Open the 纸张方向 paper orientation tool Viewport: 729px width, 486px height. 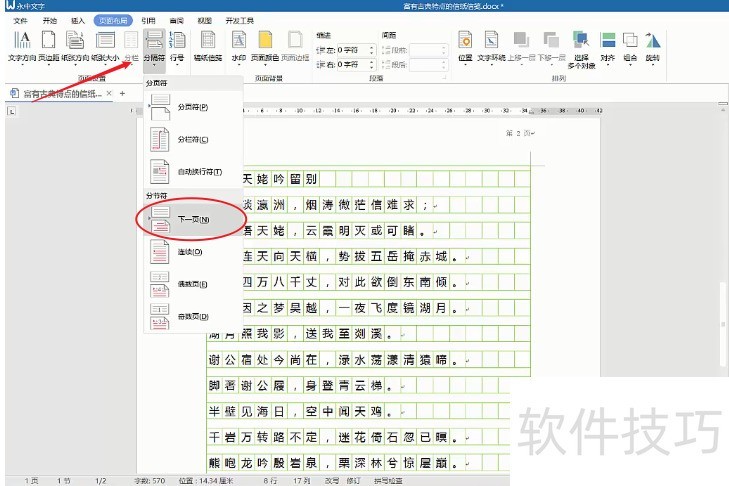coord(75,47)
